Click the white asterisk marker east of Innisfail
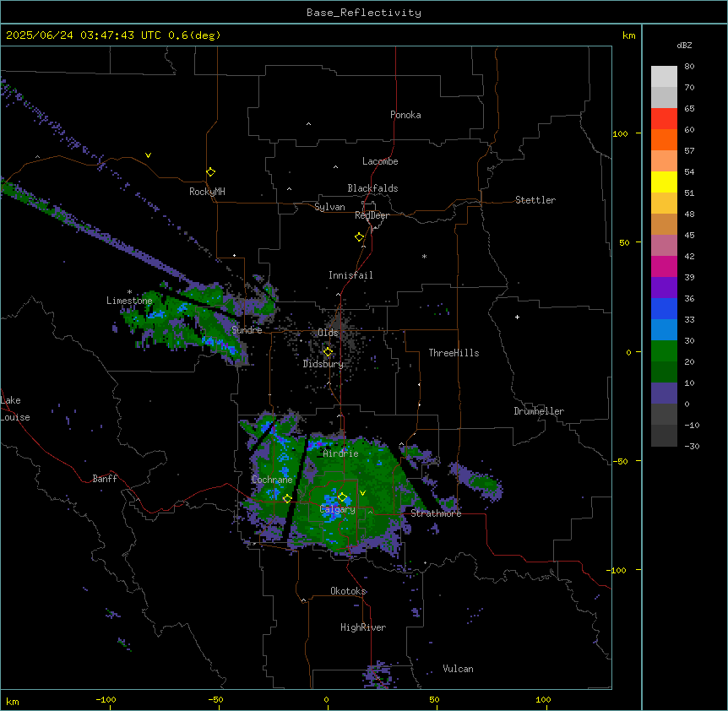 click(424, 256)
